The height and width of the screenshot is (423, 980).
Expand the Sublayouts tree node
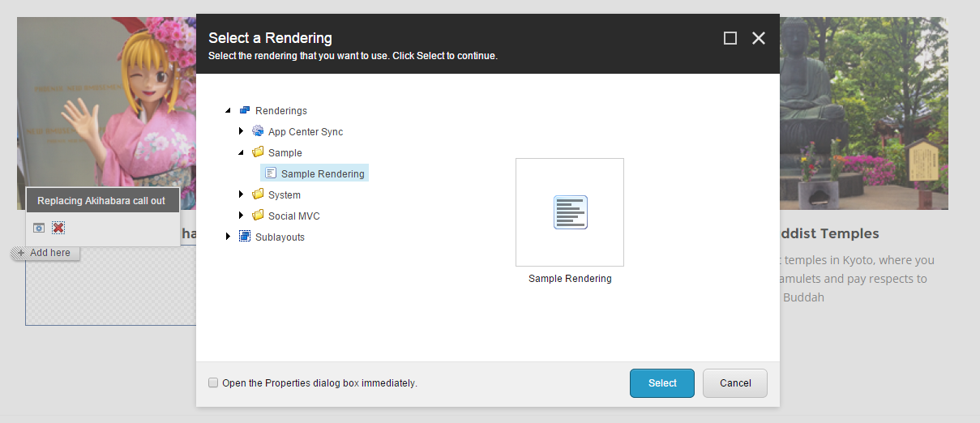228,237
